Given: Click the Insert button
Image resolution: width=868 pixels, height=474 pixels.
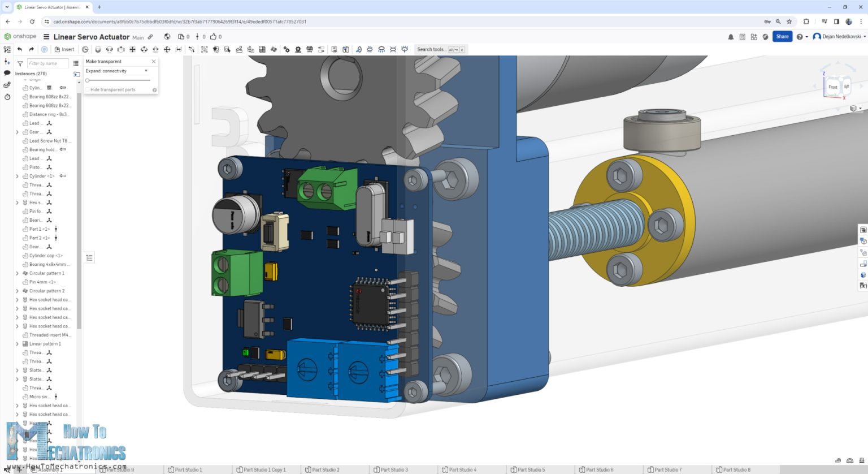Looking at the screenshot, I should (x=64, y=49).
